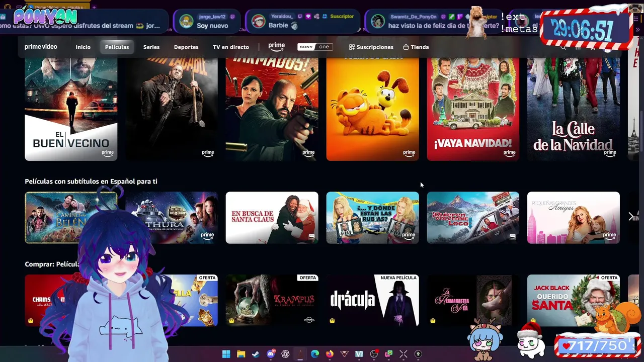Click the store bag icon on Krampus
Viewport: 644px width, 362px height.
pos(231,320)
